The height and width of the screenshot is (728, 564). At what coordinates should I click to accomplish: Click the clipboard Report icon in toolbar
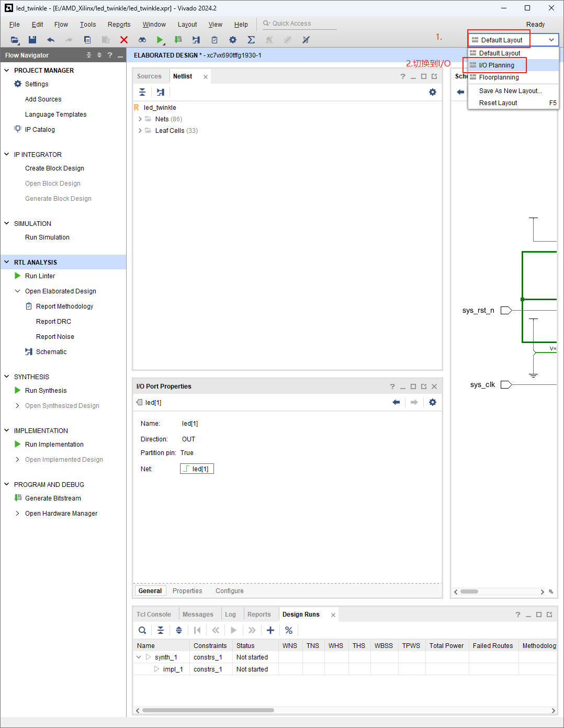tap(215, 40)
